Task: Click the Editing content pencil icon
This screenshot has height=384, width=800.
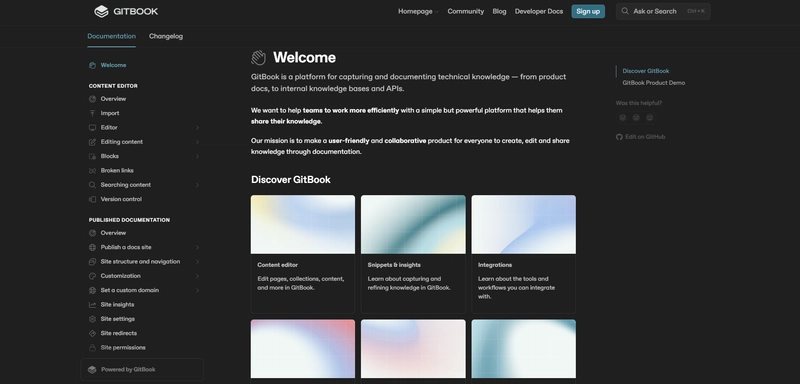Action: point(92,142)
